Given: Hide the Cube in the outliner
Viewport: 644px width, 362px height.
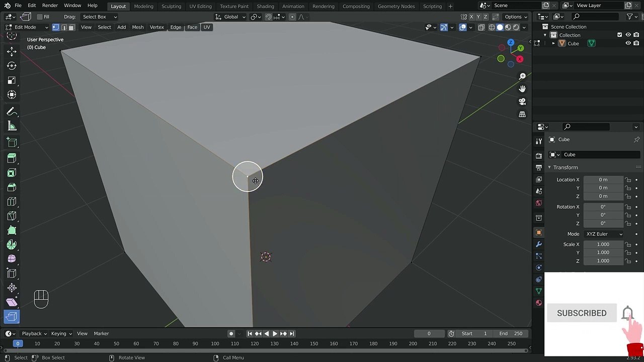Looking at the screenshot, I should pos(628,43).
